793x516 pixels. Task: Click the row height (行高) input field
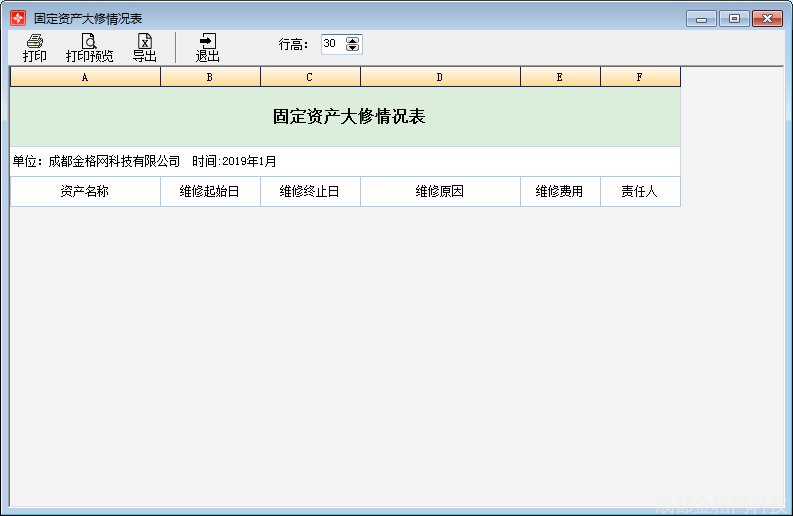[332, 44]
